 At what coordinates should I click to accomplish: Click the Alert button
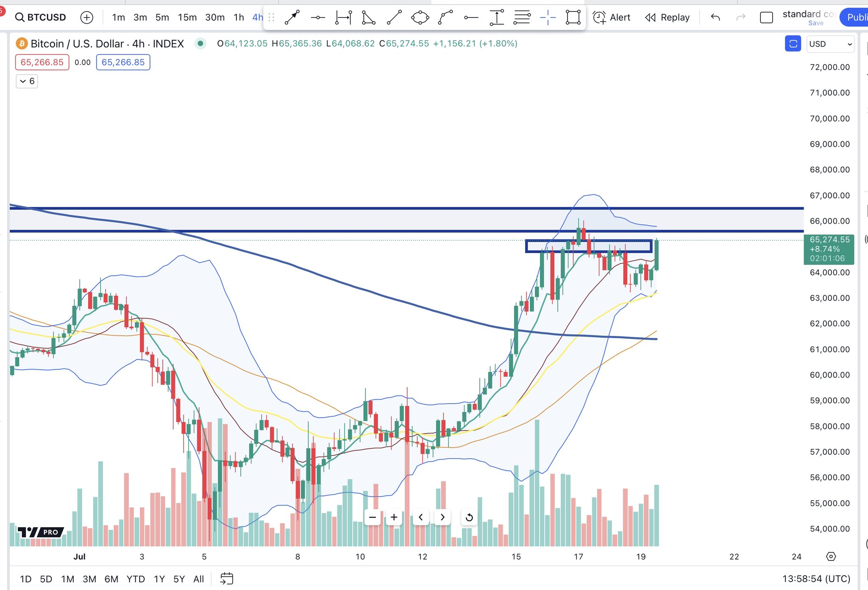[612, 17]
